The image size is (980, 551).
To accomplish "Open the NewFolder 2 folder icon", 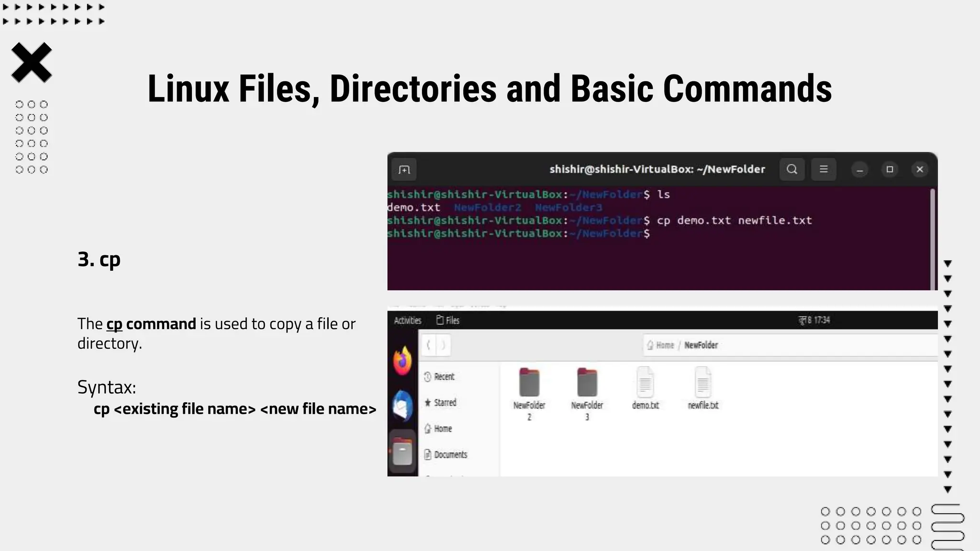I will (529, 383).
